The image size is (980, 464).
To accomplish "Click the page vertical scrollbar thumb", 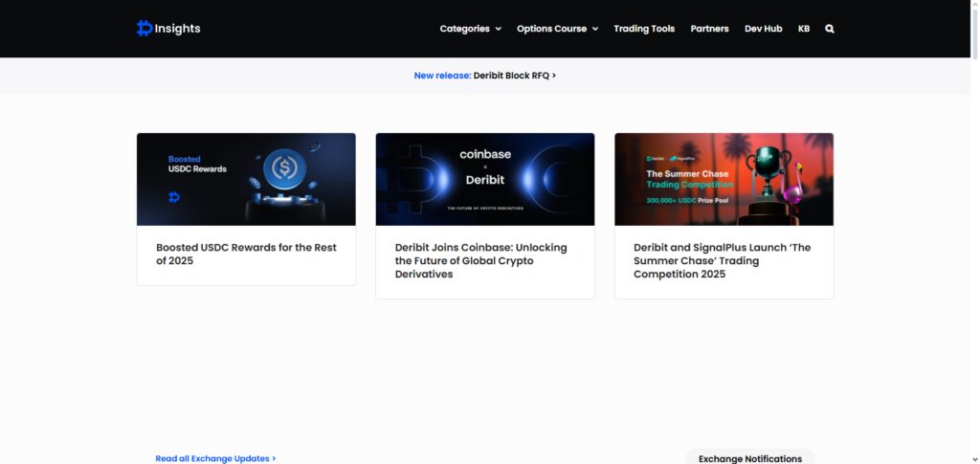I will point(974,34).
